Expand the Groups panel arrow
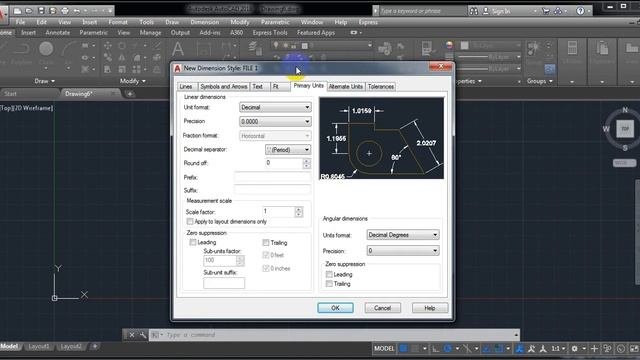This screenshot has height=360, width=640. pos(551,81)
